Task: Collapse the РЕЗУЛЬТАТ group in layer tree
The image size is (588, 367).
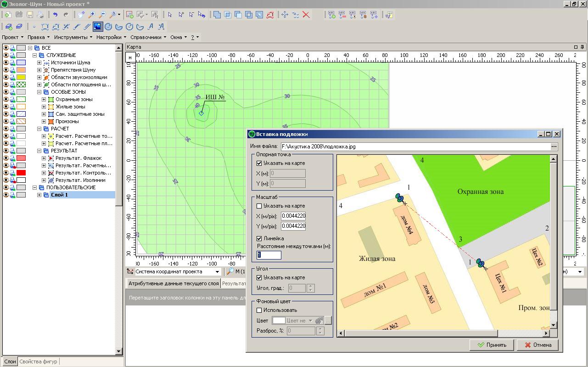Action: tap(39, 151)
